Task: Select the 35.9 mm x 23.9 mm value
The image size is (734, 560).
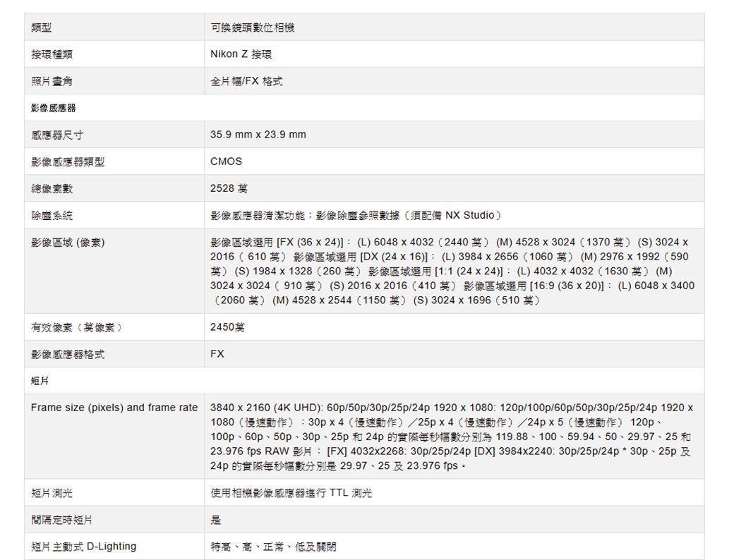Action: [258, 135]
